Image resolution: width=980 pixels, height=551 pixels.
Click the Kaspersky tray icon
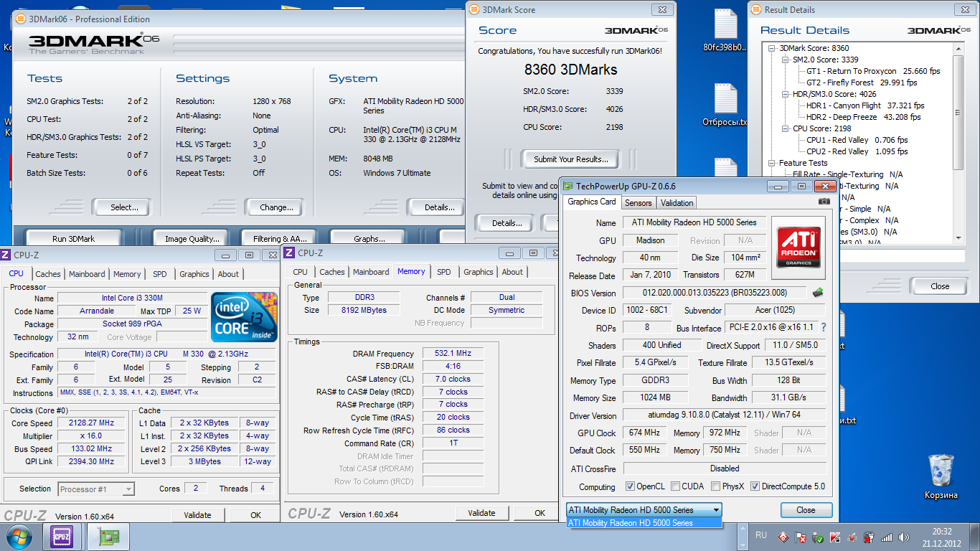[836, 537]
